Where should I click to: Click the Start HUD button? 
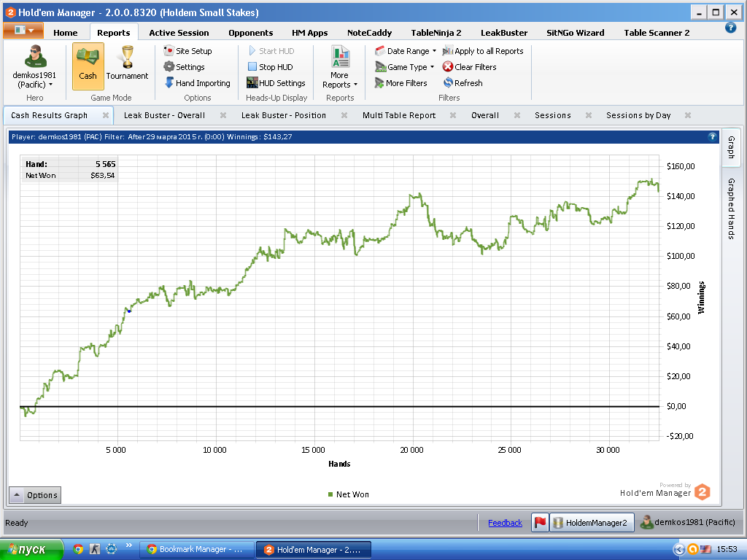(271, 51)
